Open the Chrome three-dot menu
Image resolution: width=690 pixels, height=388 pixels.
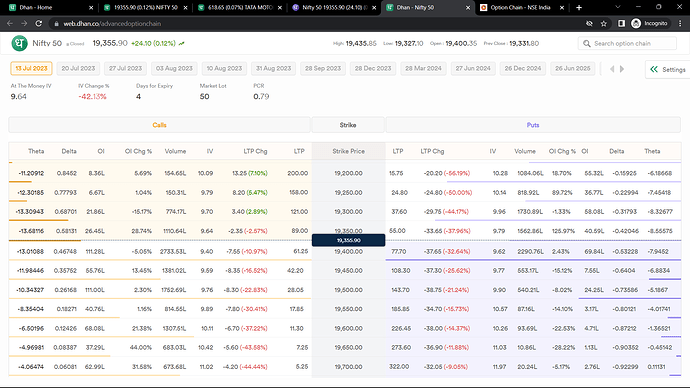(680, 23)
